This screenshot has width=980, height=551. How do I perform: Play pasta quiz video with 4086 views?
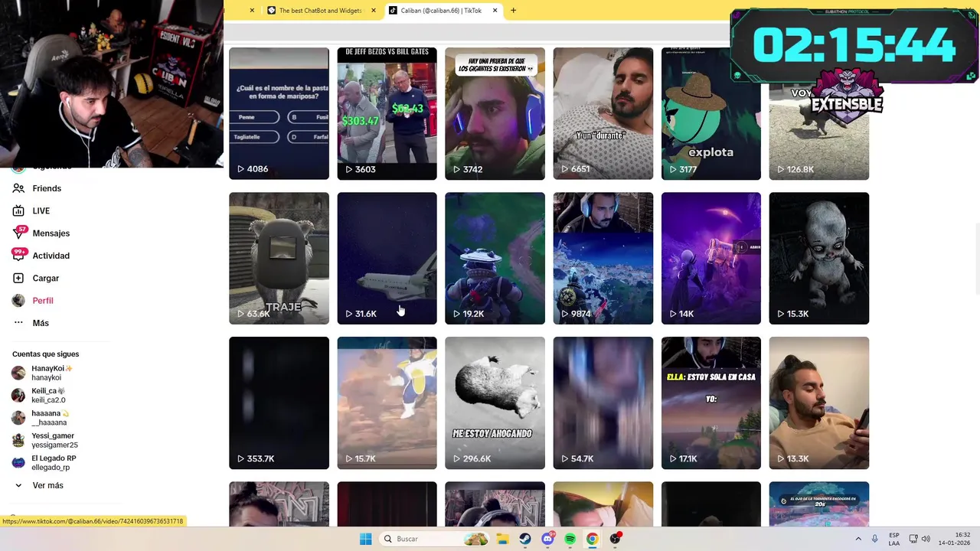coord(279,113)
